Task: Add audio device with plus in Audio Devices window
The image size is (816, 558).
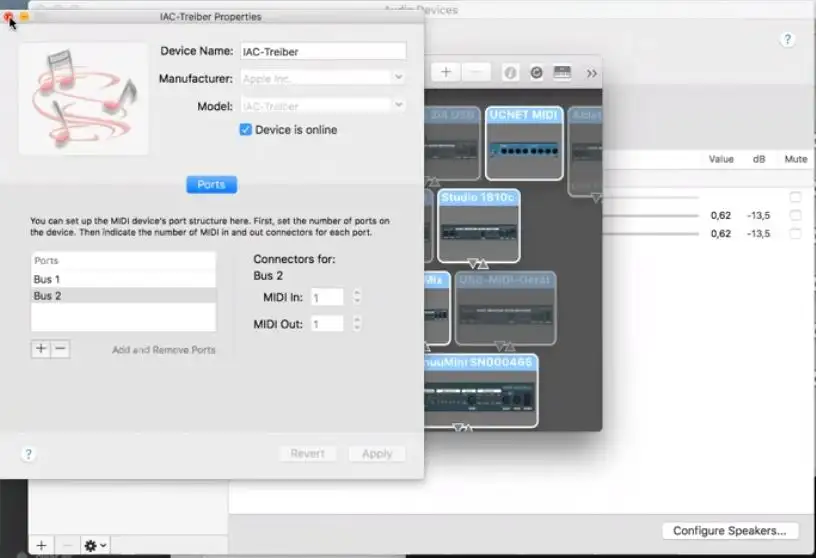Action: pyautogui.click(x=42, y=545)
